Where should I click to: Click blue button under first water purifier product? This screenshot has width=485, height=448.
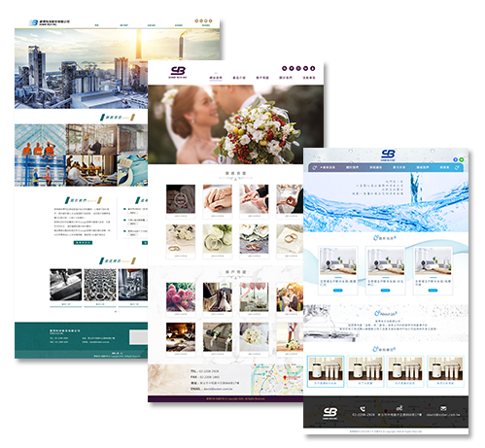point(337,291)
